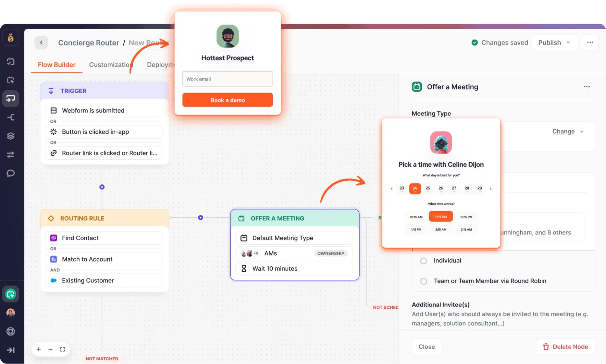Viewport: 606px width, 364px height.
Task: Click the fit-to-screen icon near the zoom controls
Action: 62,349
